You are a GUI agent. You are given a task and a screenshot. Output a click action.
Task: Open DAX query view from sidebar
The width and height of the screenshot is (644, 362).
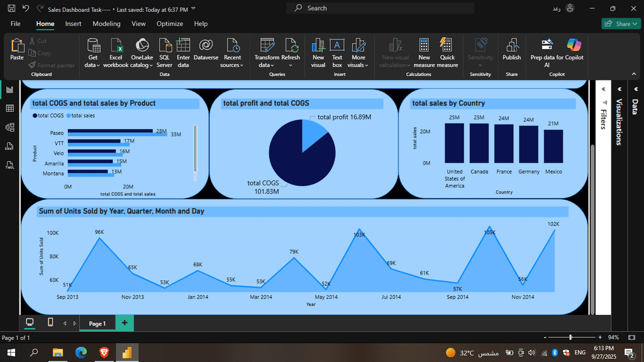(9, 147)
